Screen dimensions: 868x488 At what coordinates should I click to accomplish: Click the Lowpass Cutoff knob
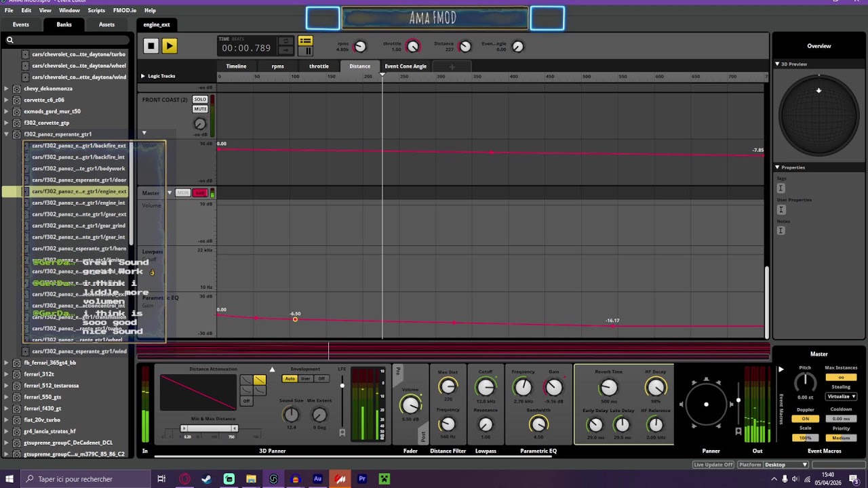click(486, 387)
